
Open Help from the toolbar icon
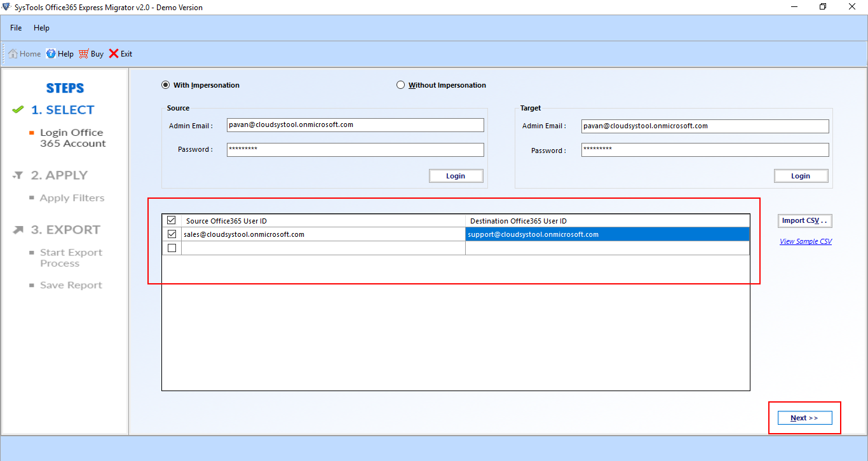coord(51,54)
